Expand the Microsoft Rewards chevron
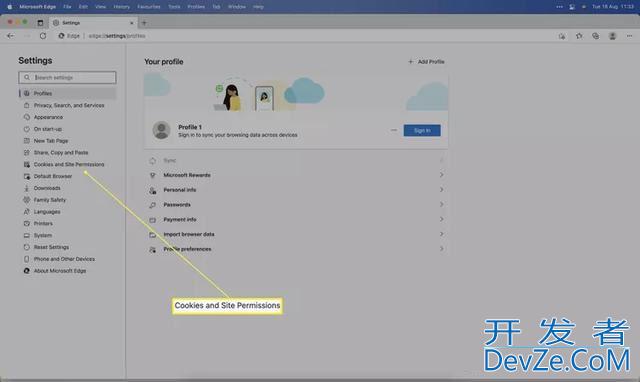The height and width of the screenshot is (382, 640). [441, 175]
